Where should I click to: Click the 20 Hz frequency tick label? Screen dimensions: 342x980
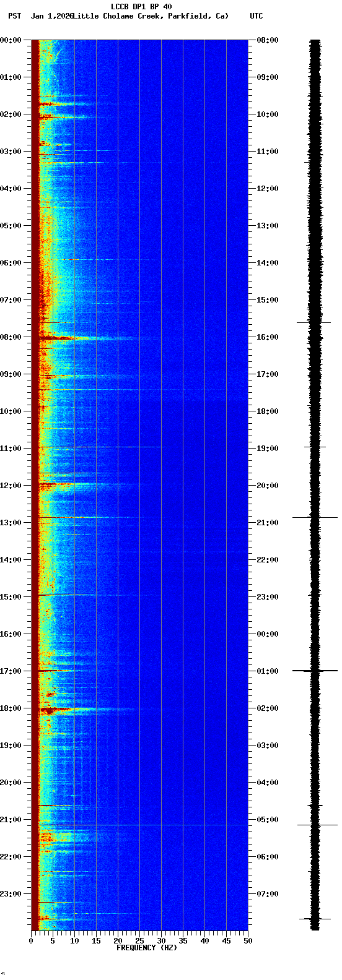(x=118, y=941)
